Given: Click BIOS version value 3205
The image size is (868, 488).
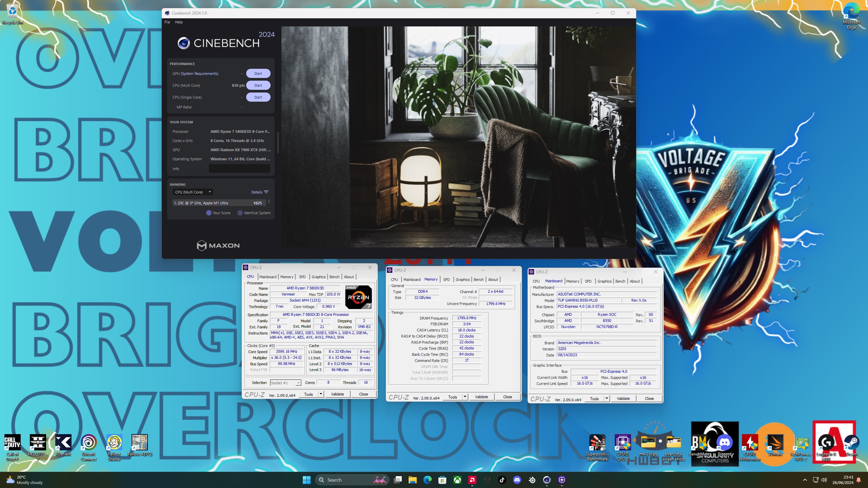Looking at the screenshot, I should coord(607,349).
